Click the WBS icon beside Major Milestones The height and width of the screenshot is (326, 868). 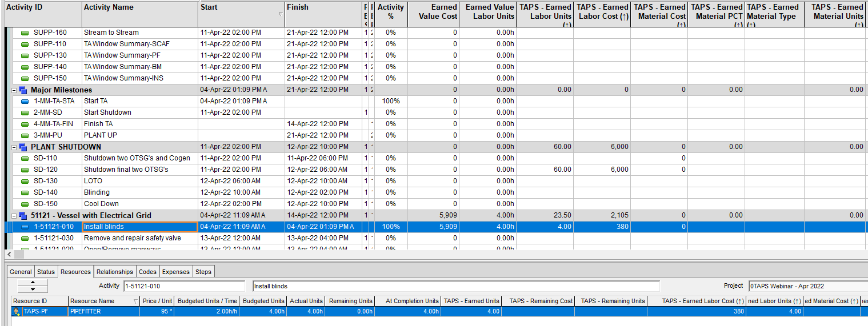23,90
